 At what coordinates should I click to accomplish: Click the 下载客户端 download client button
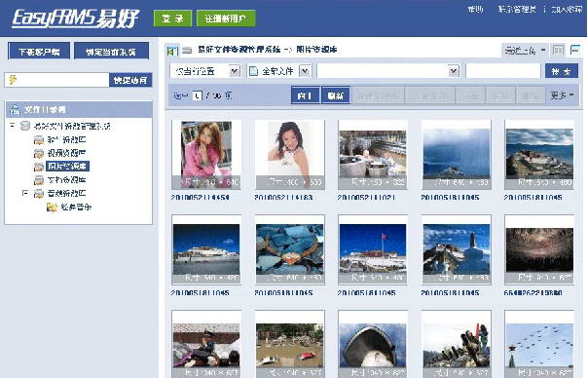[39, 51]
